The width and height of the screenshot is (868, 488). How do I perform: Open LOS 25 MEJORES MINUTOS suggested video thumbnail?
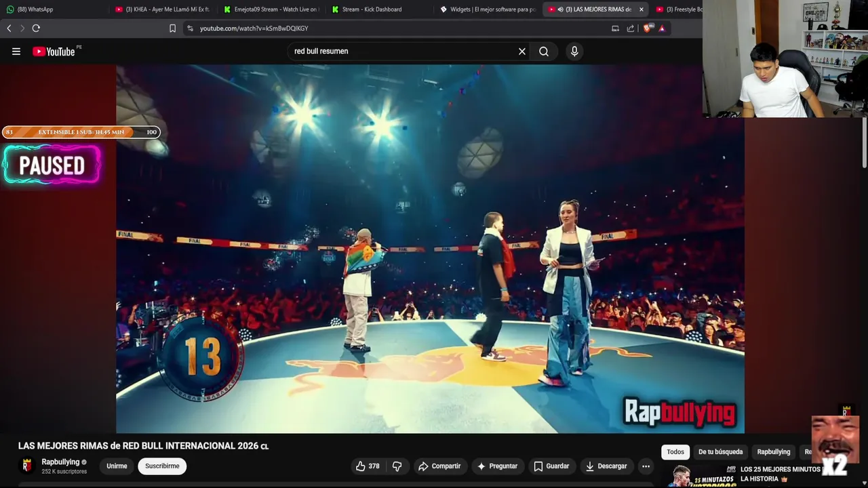[698, 476]
